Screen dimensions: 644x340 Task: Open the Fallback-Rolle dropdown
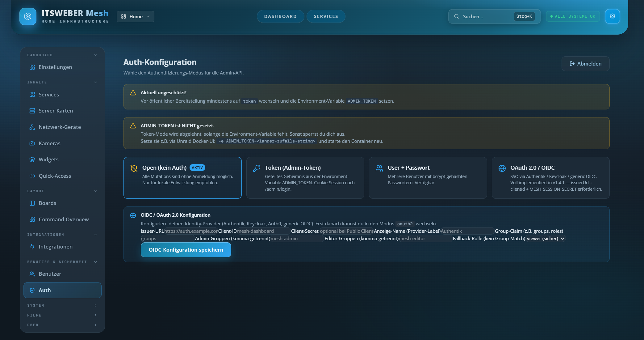pyautogui.click(x=545, y=238)
